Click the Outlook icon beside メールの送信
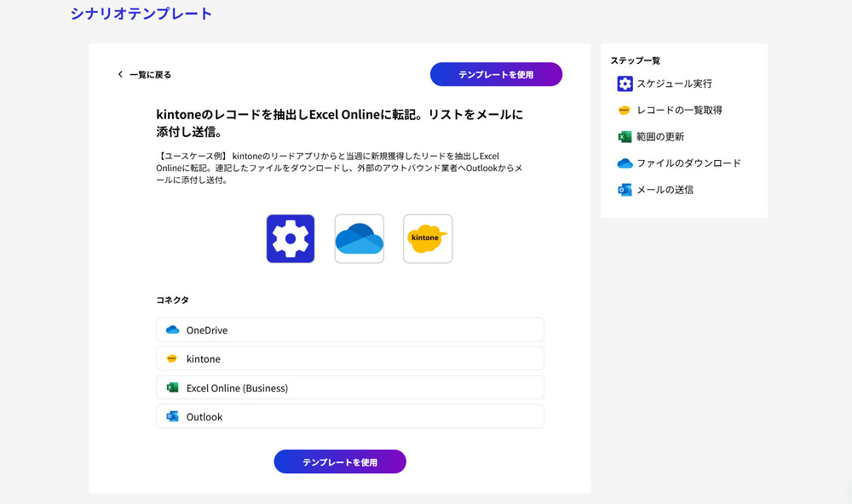Screen dimensions: 852x504 625,189
